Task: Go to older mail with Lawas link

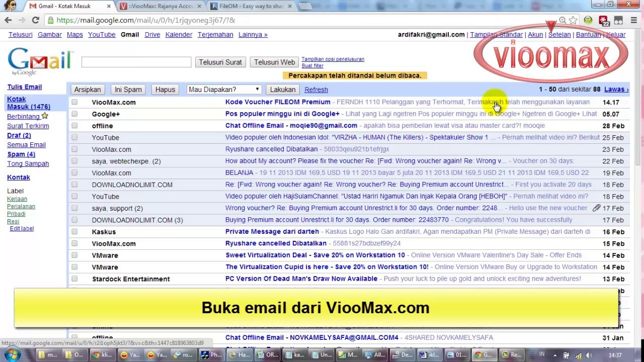Action: (x=616, y=89)
